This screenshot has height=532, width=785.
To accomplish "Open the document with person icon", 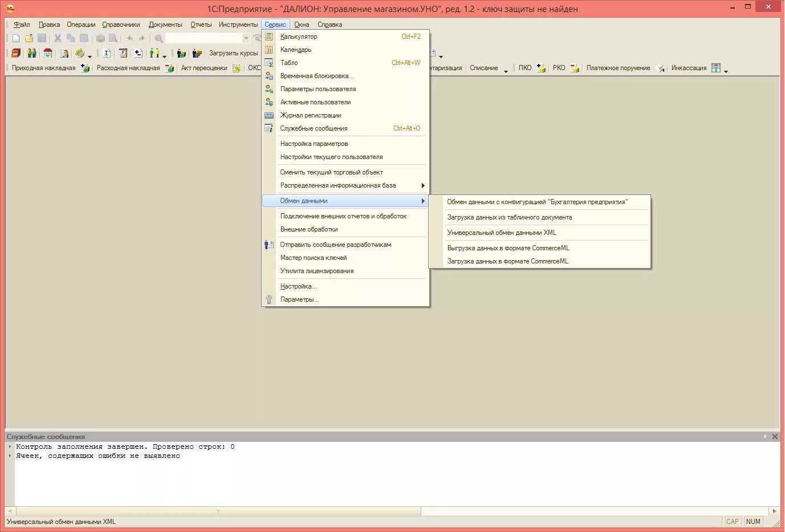I will 64,53.
